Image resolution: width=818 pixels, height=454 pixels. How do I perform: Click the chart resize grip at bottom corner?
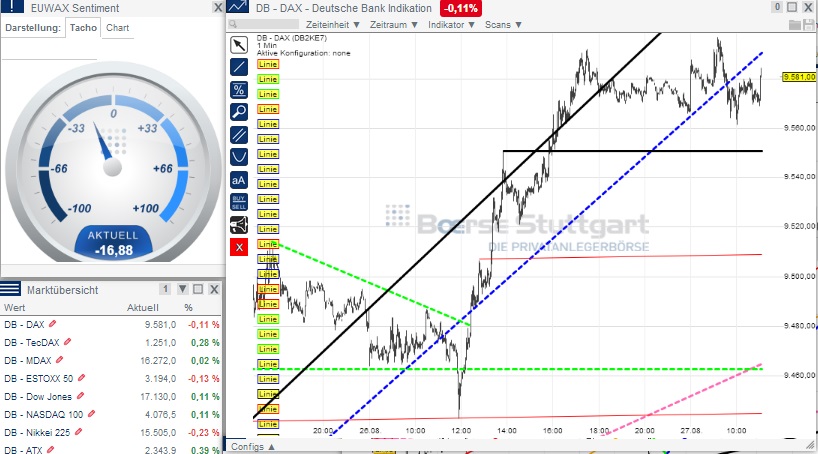(x=810, y=445)
